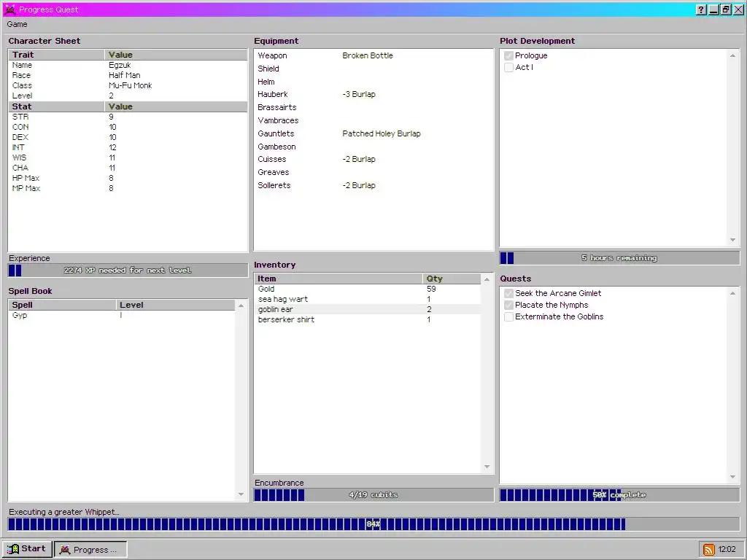Click Spell Book scroll up arrow
The image size is (747, 560).
click(x=241, y=306)
